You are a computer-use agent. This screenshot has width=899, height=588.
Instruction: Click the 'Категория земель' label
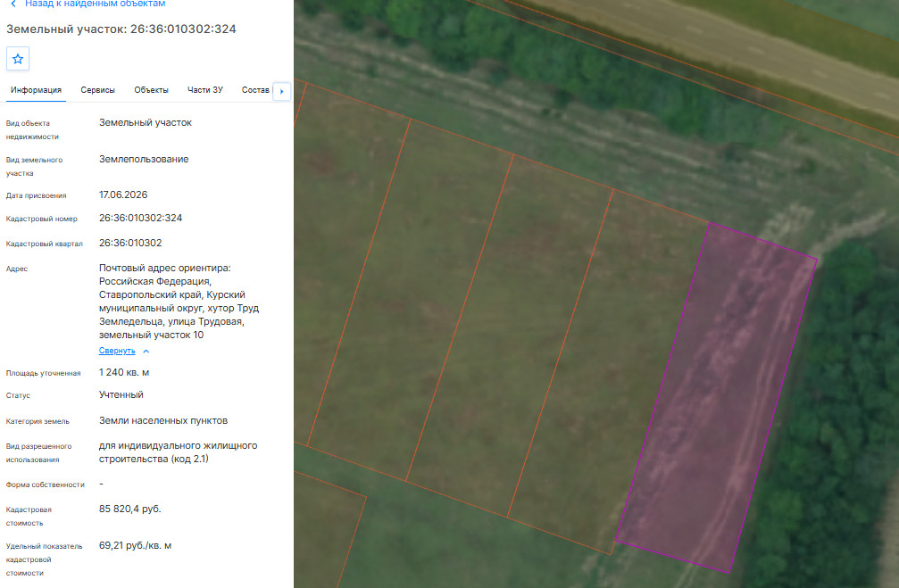tap(37, 421)
